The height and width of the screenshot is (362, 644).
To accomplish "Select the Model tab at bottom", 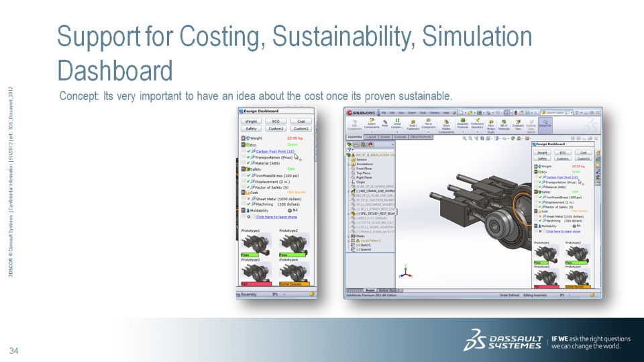I will pyautogui.click(x=370, y=290).
